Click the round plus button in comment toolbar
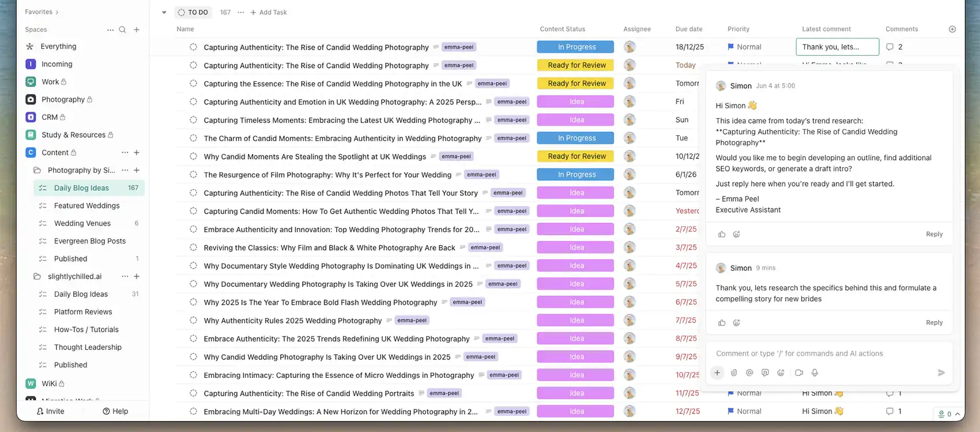This screenshot has height=432, width=980. 717,373
